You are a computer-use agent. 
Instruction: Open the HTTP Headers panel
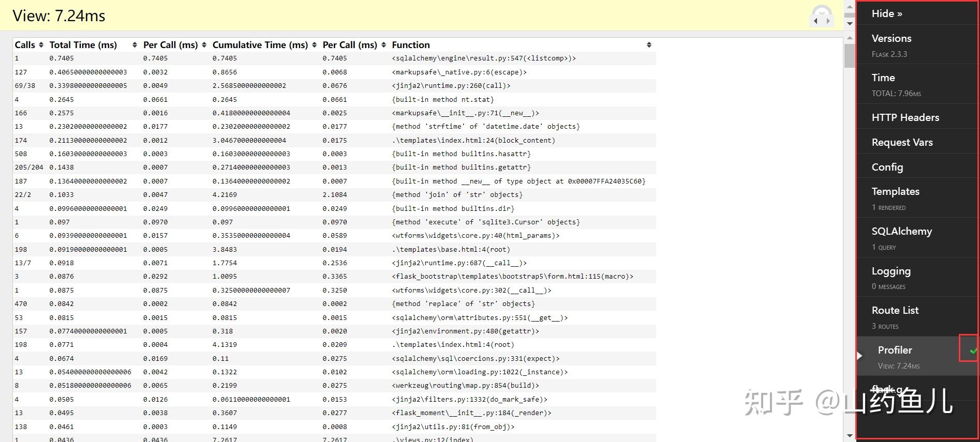click(905, 117)
